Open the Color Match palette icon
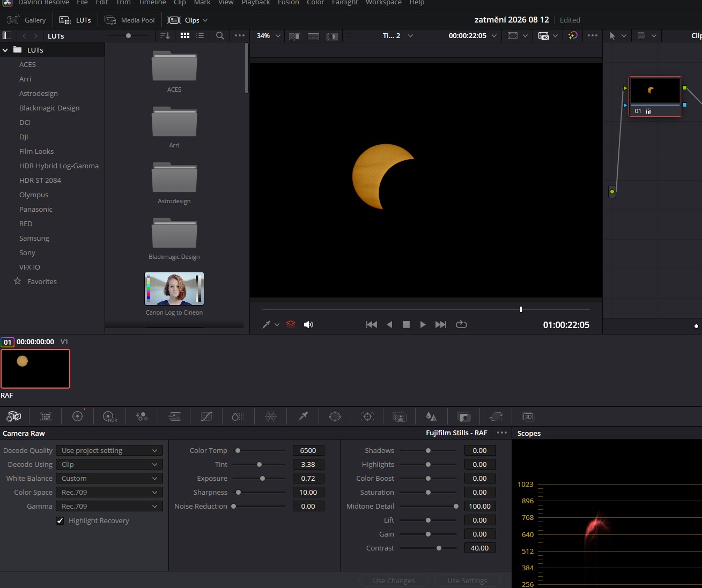This screenshot has width=702, height=588. coord(46,416)
